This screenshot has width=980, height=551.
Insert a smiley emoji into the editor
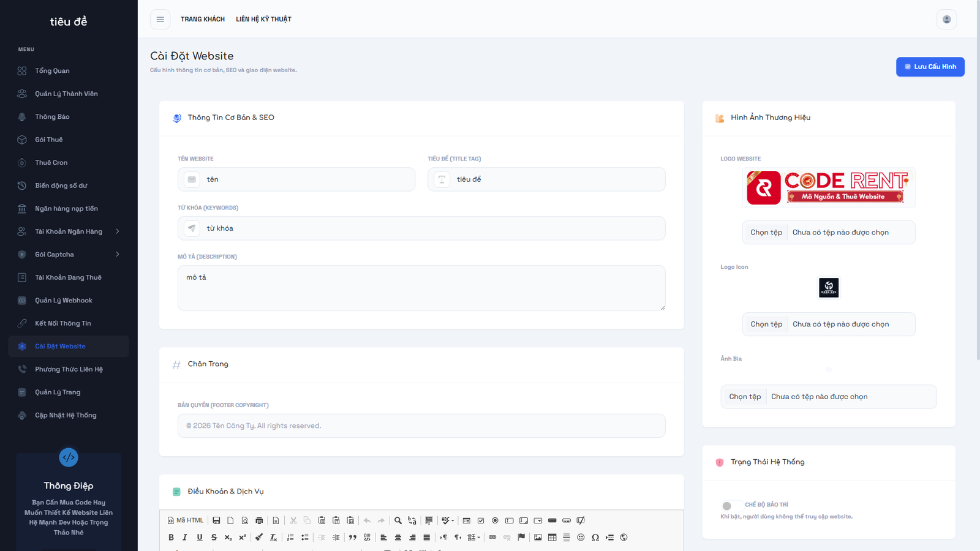tap(581, 537)
